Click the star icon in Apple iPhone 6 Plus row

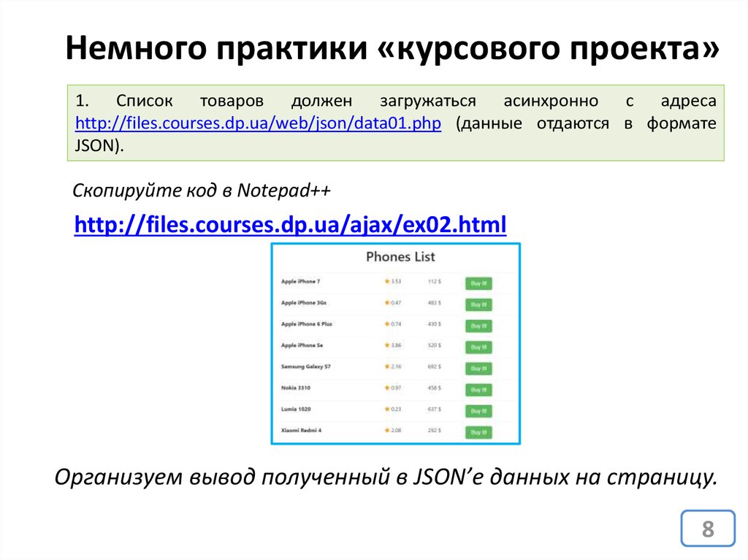387,323
